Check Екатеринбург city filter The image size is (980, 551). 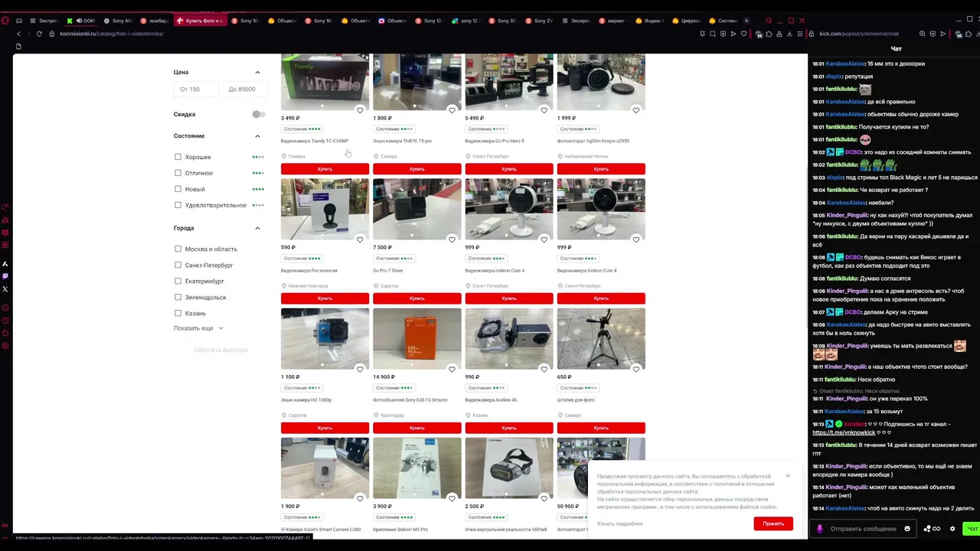[x=178, y=281]
